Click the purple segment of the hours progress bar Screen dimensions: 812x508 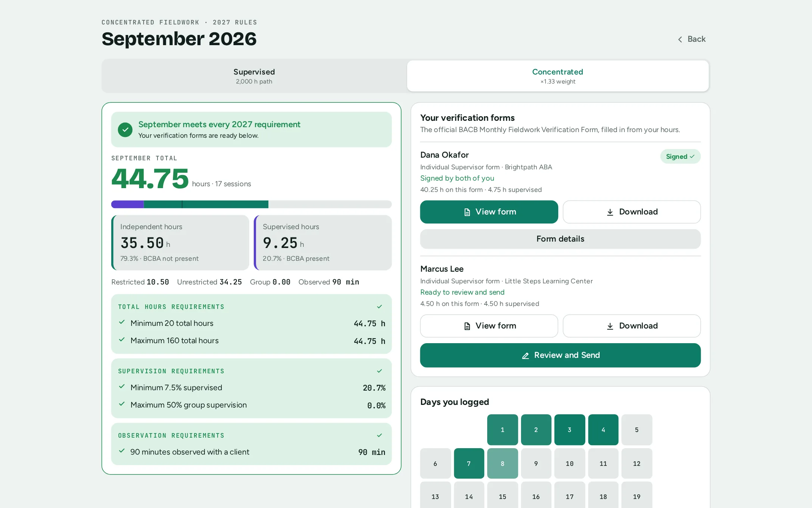[127, 204]
